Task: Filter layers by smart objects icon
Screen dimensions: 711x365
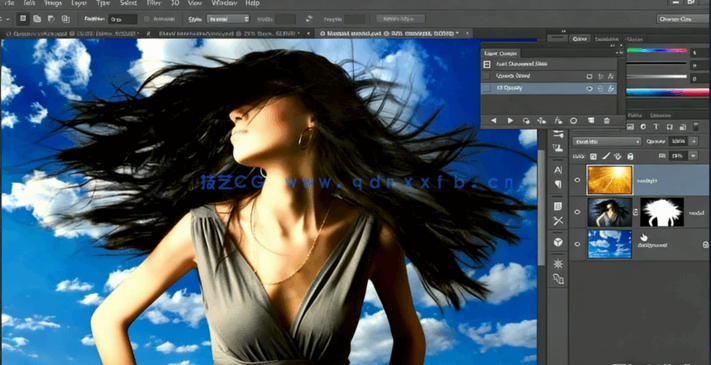Action: [682, 127]
